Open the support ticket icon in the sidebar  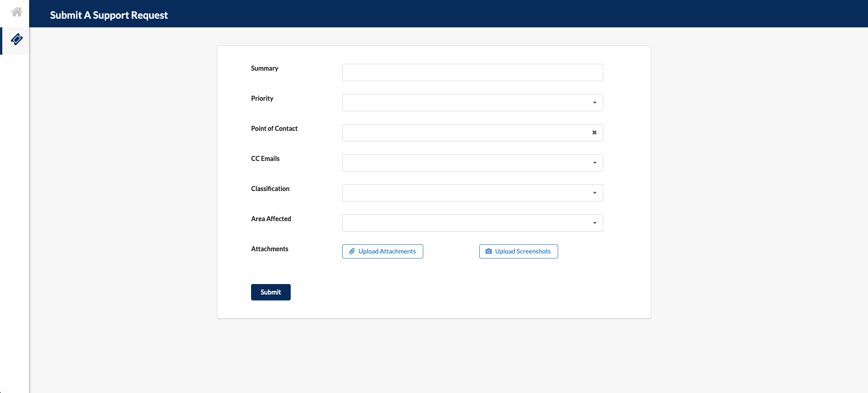point(16,40)
